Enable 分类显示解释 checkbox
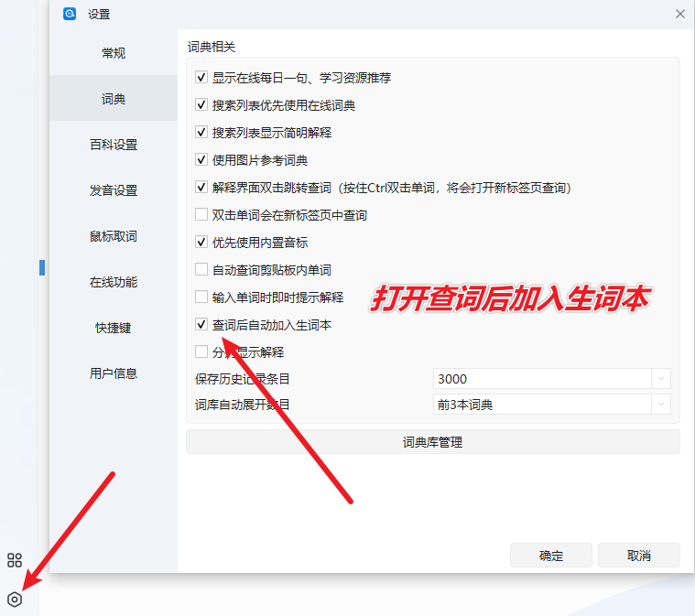The image size is (695, 616). 201,352
